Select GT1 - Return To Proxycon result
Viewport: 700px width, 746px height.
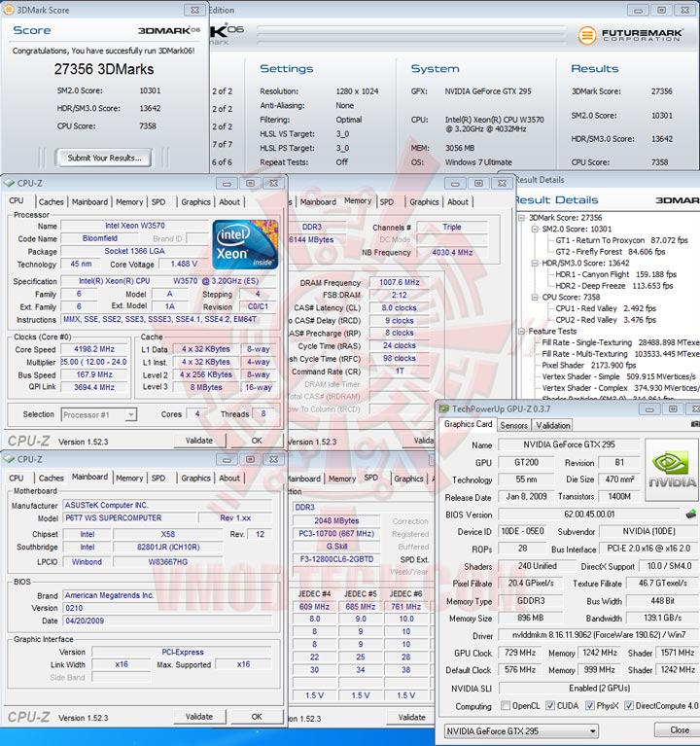click(x=621, y=240)
